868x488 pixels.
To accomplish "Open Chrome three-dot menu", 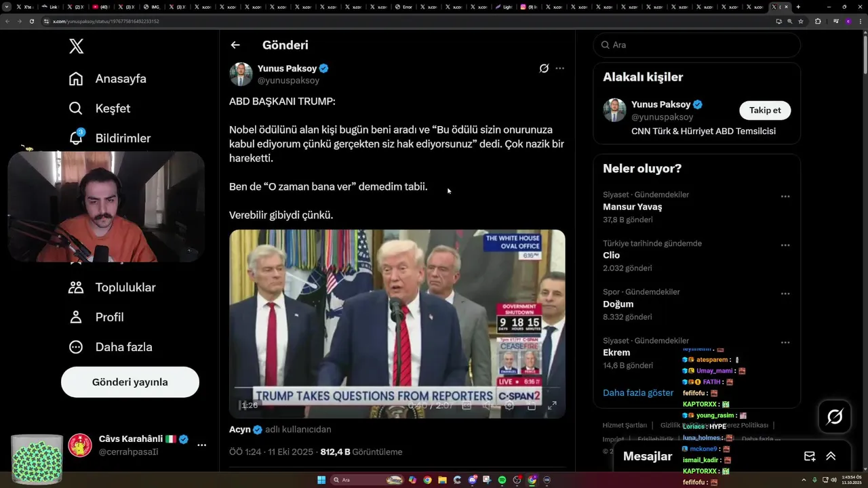I will (861, 21).
